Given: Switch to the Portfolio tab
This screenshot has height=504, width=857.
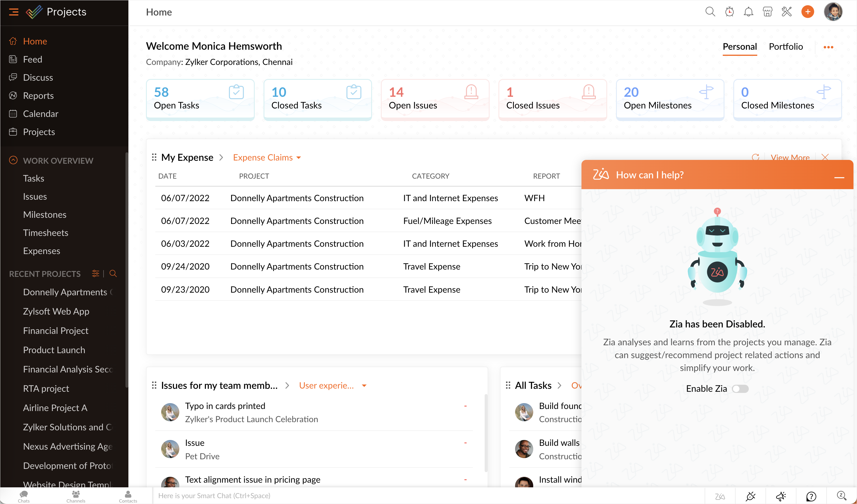Looking at the screenshot, I should coord(786,46).
